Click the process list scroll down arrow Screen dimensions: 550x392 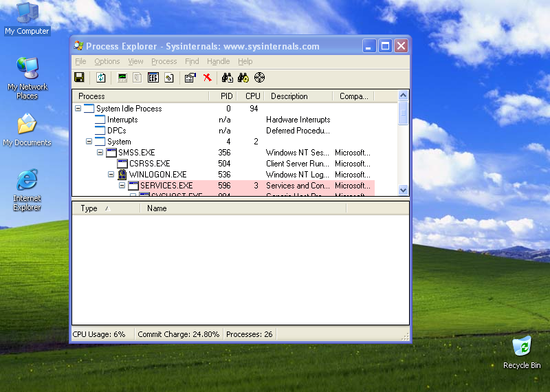(x=404, y=190)
